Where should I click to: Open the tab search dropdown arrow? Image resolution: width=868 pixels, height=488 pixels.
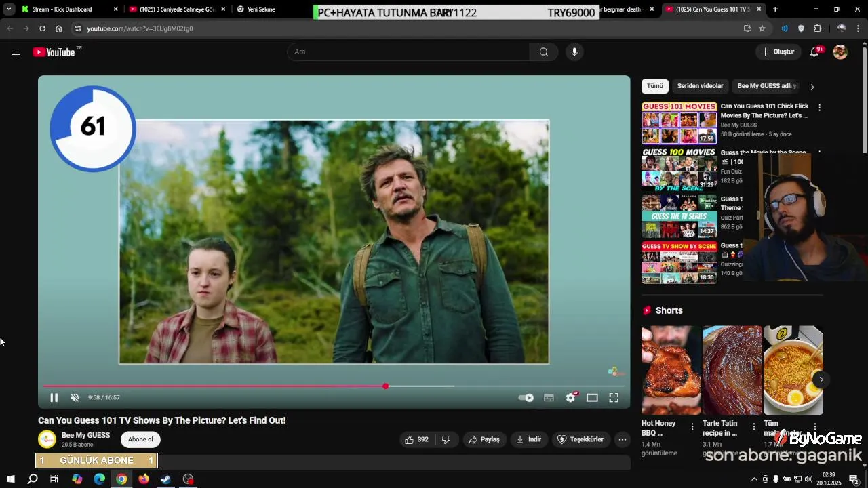[8, 9]
